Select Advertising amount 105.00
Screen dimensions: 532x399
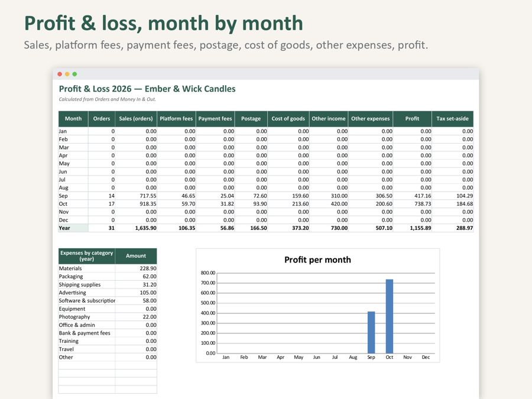(136, 293)
